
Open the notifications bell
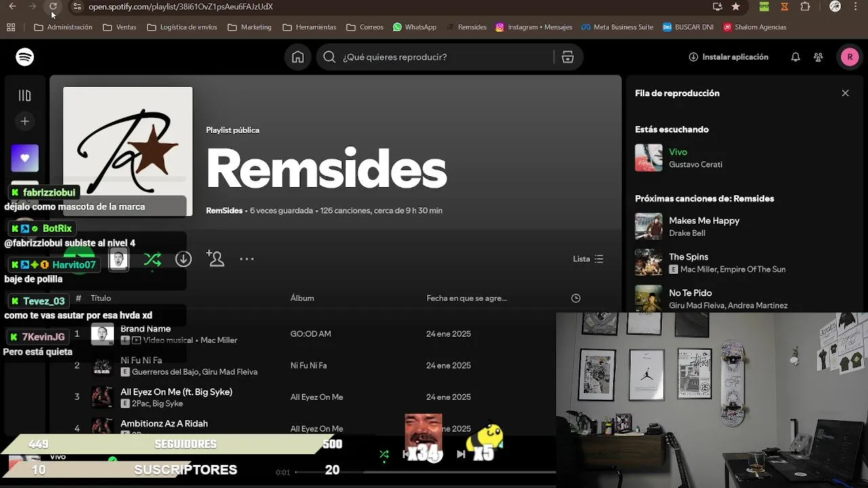click(795, 57)
